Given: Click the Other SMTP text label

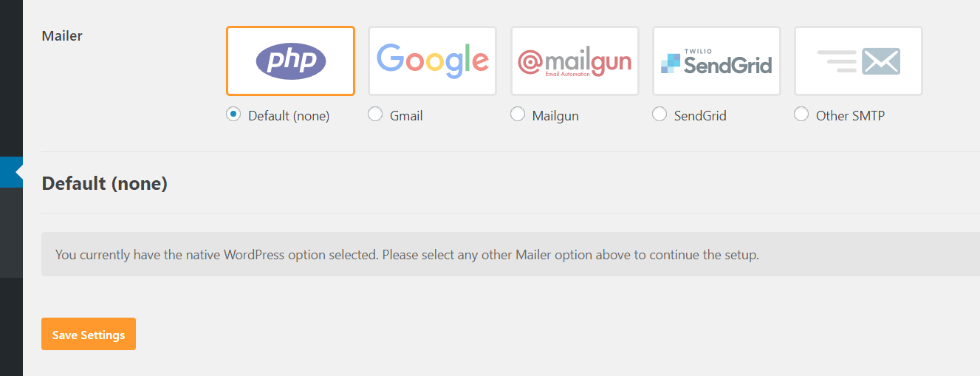Looking at the screenshot, I should [850, 116].
